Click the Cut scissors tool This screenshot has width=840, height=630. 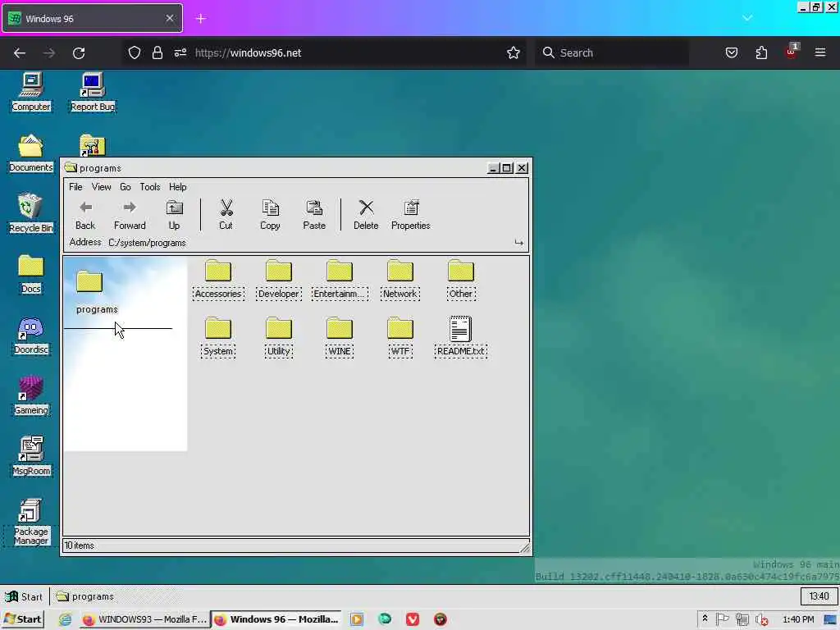pyautogui.click(x=226, y=215)
